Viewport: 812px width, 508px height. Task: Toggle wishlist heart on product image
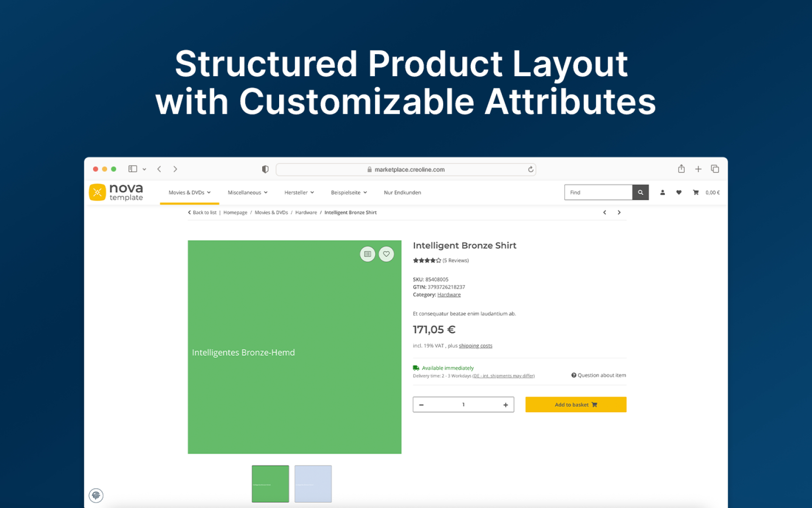coord(386,254)
